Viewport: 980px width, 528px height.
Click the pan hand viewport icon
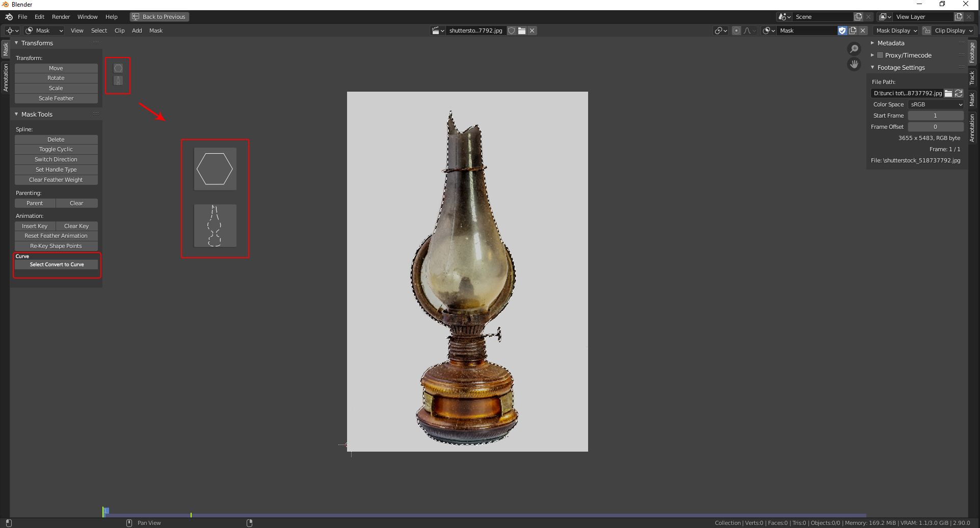[854, 64]
